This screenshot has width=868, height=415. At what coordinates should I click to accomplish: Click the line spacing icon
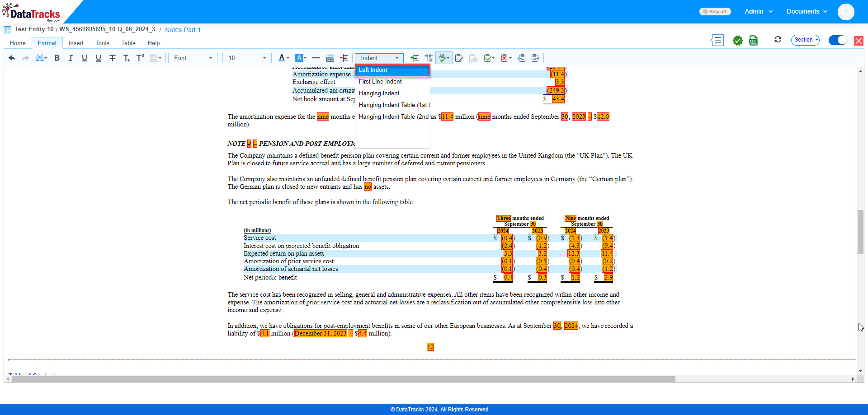(x=330, y=58)
